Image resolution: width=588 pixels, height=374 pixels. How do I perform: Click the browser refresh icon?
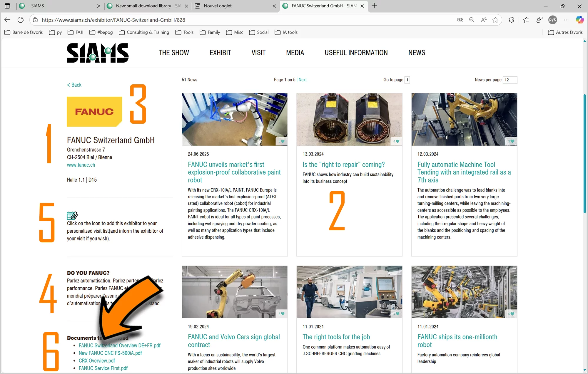21,20
